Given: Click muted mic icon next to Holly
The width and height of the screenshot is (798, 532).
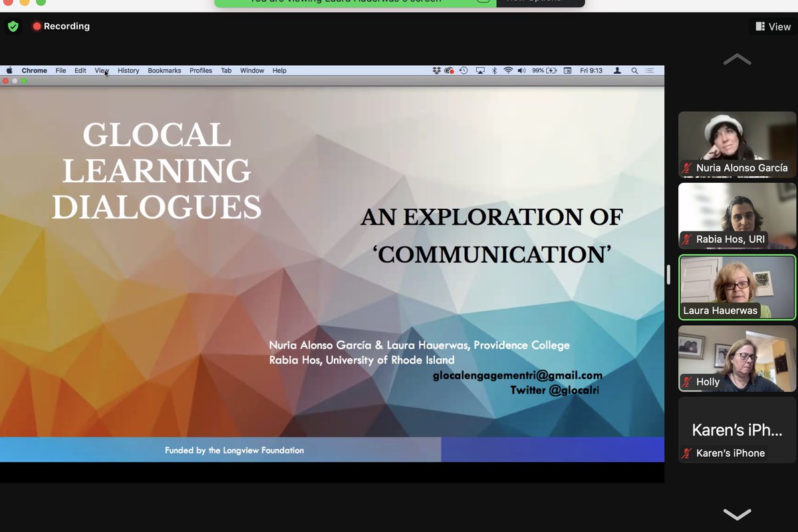Looking at the screenshot, I should (686, 382).
